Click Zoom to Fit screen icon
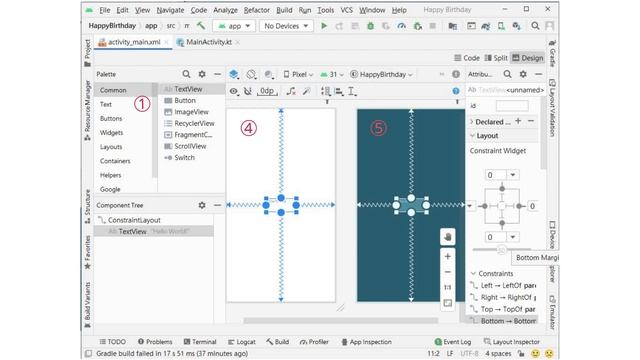Viewport: 640px width, 360px height. tap(448, 303)
